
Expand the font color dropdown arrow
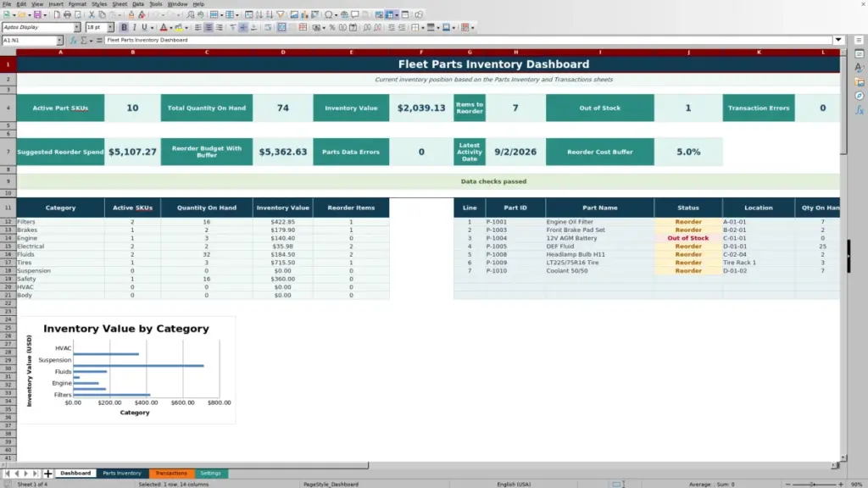(x=171, y=28)
